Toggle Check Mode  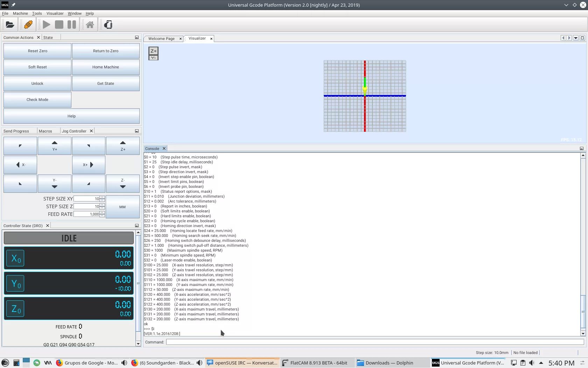(x=37, y=100)
